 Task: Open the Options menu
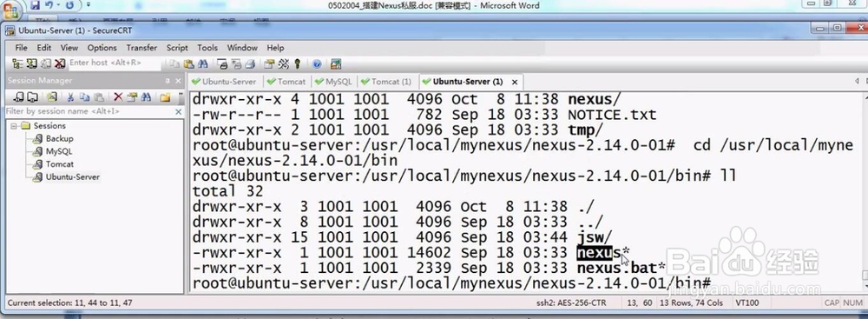click(x=102, y=48)
